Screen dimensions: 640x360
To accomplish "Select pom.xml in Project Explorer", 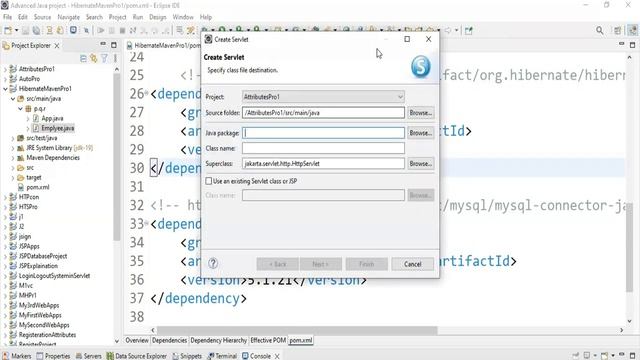I will click(x=38, y=187).
